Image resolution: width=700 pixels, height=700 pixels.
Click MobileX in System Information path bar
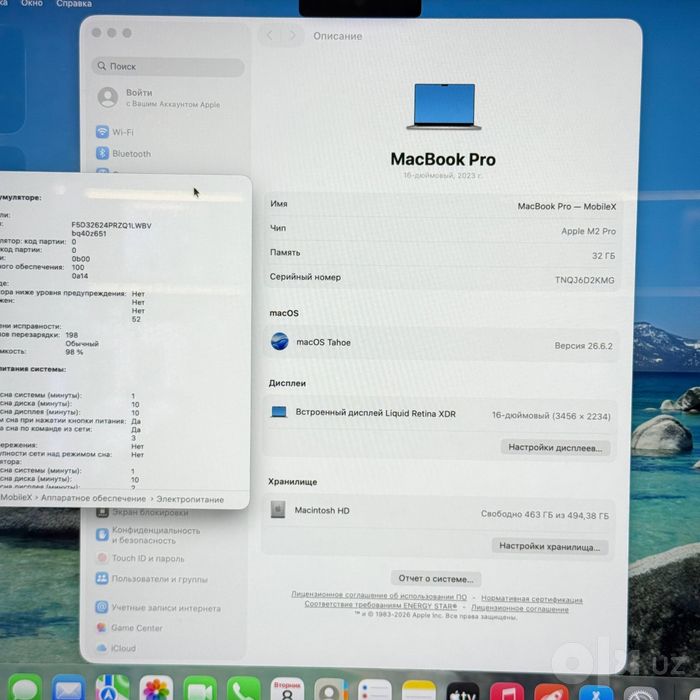pyautogui.click(x=16, y=497)
